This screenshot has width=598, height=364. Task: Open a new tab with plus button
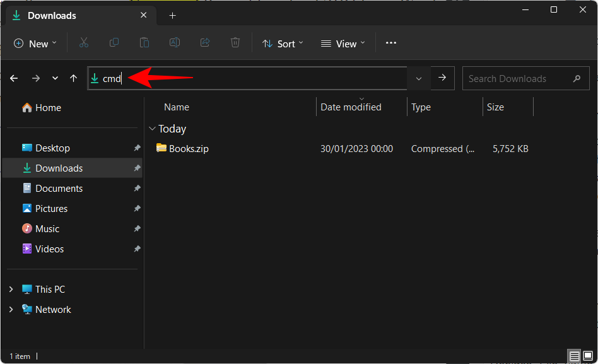point(172,16)
